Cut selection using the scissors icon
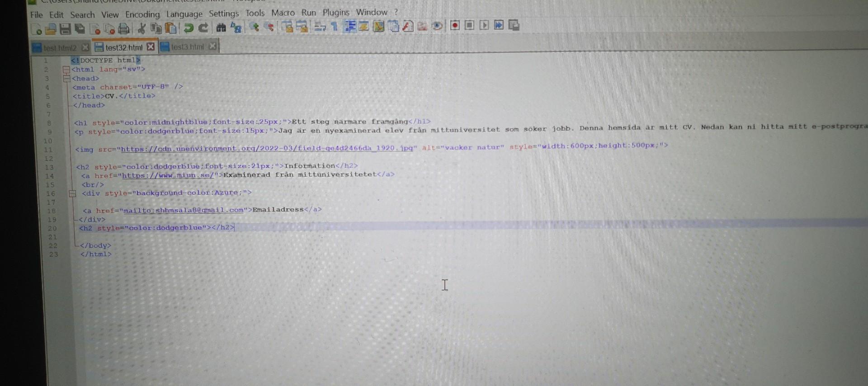 pos(141,28)
